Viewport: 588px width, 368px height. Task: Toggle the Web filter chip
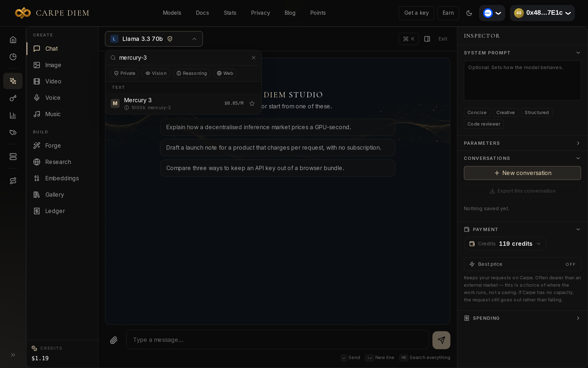[x=225, y=73]
